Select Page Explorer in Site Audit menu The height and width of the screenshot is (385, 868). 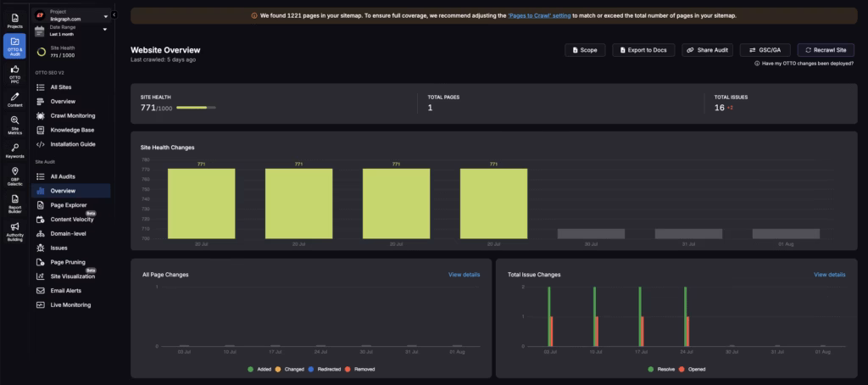point(68,205)
